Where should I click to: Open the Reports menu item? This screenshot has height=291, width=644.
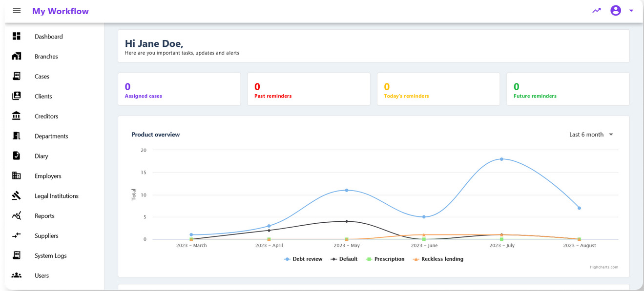point(44,216)
